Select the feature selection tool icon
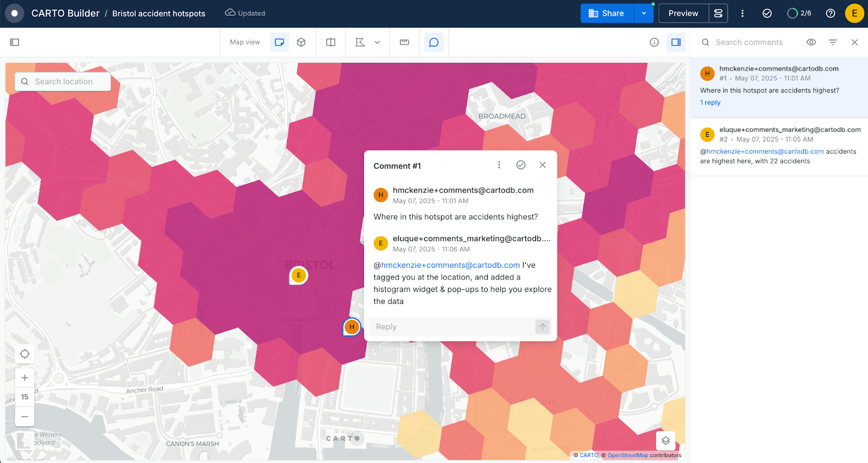The image size is (868, 463). (x=360, y=42)
